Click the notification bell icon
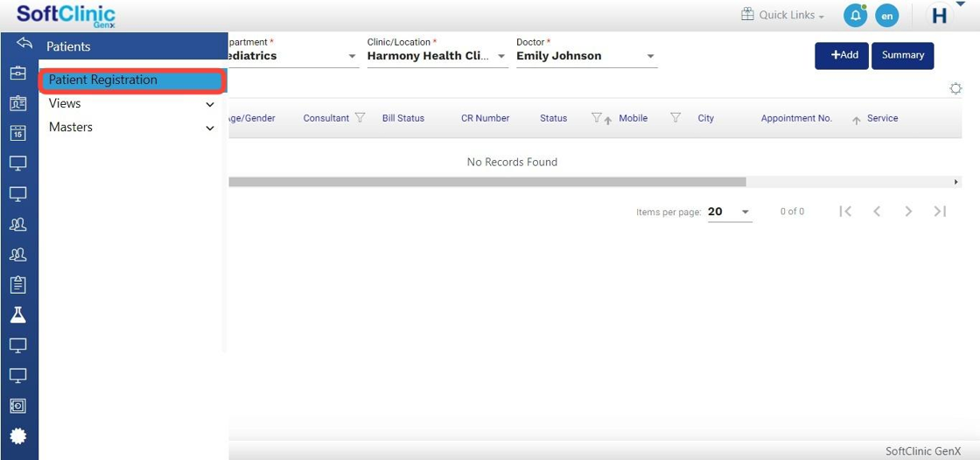Screen dimensions: 980x460 click(855, 16)
